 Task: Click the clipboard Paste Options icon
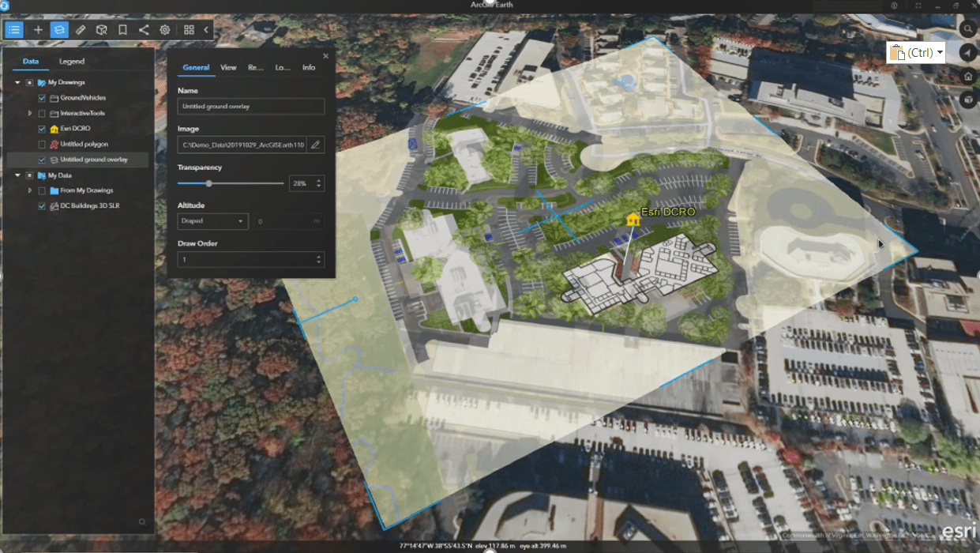896,53
